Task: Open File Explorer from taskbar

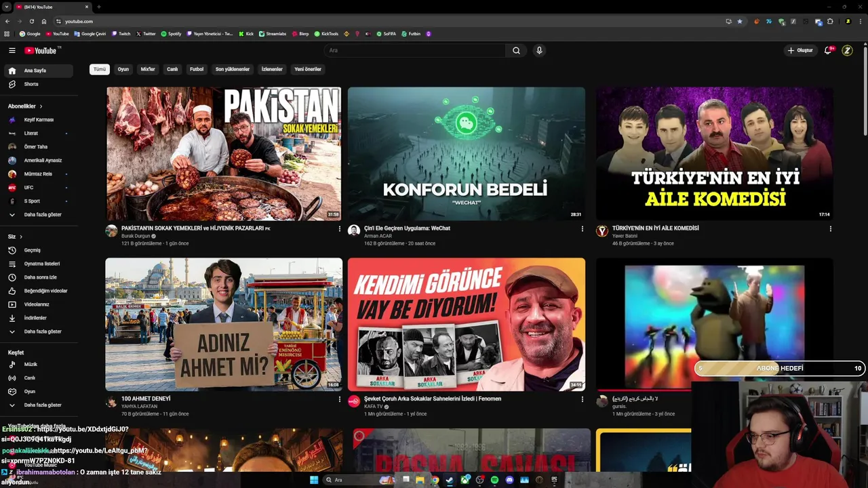Action: click(420, 480)
